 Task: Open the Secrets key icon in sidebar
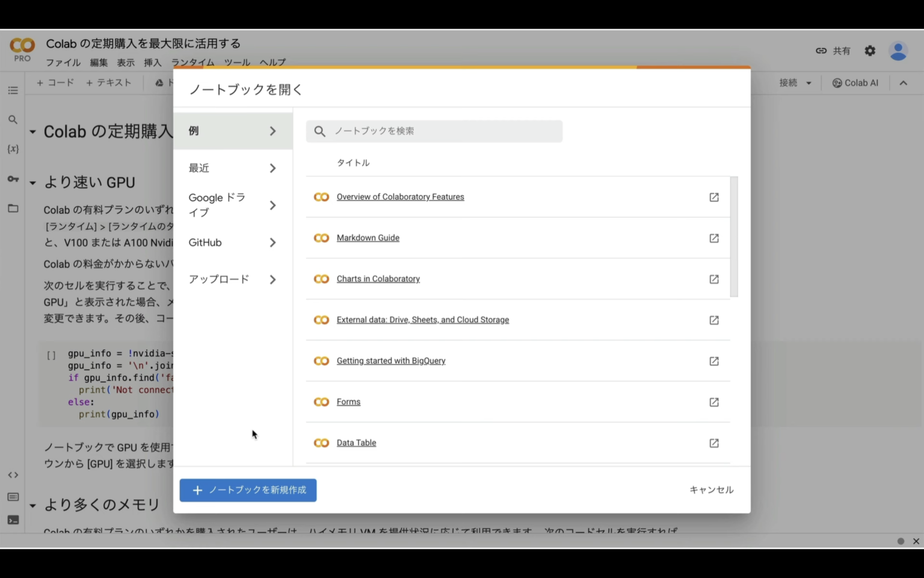click(x=13, y=179)
